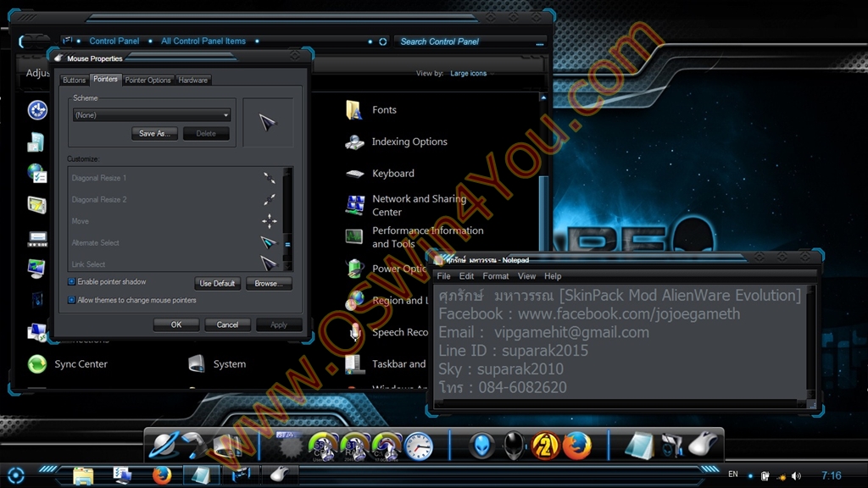
Task: Click the Notepad text area
Action: point(620,342)
